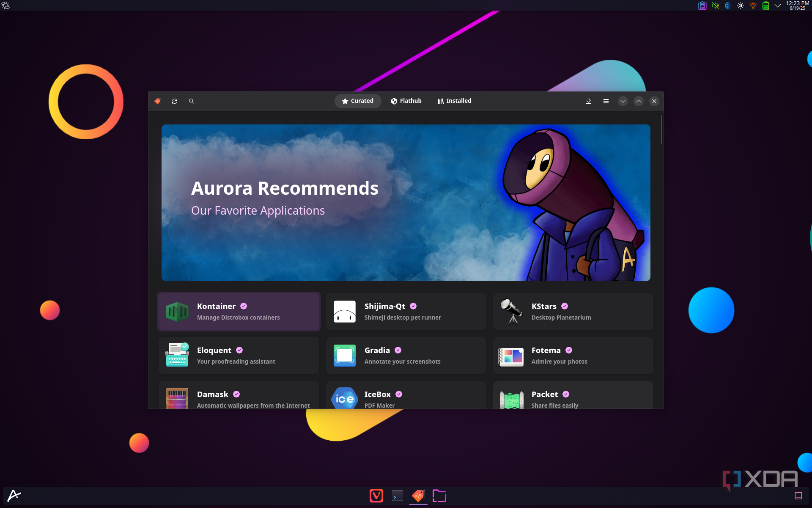Image resolution: width=812 pixels, height=508 pixels.
Task: Open the Kontainer app card
Action: 239,312
